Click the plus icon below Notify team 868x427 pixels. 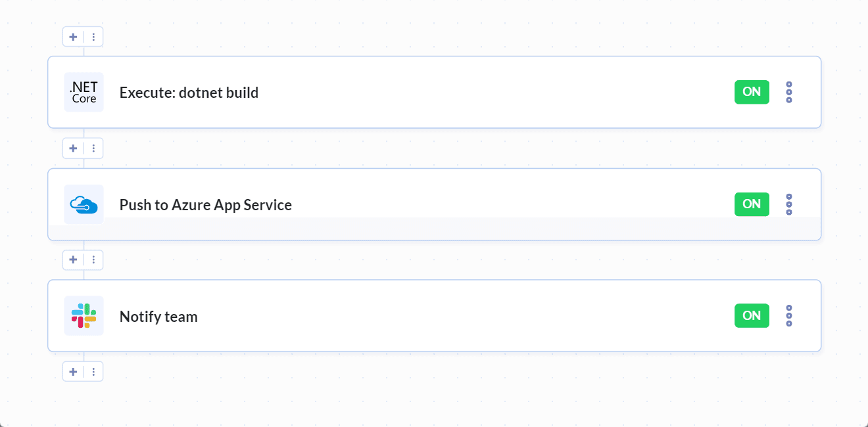pos(73,371)
